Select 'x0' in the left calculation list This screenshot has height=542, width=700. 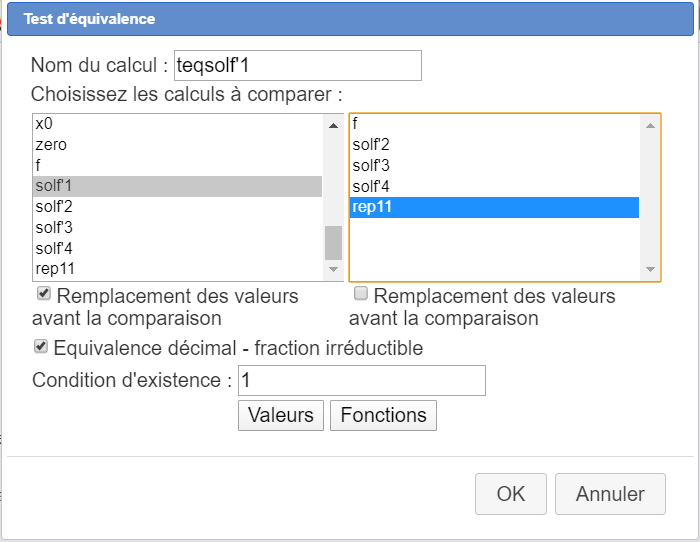point(43,124)
